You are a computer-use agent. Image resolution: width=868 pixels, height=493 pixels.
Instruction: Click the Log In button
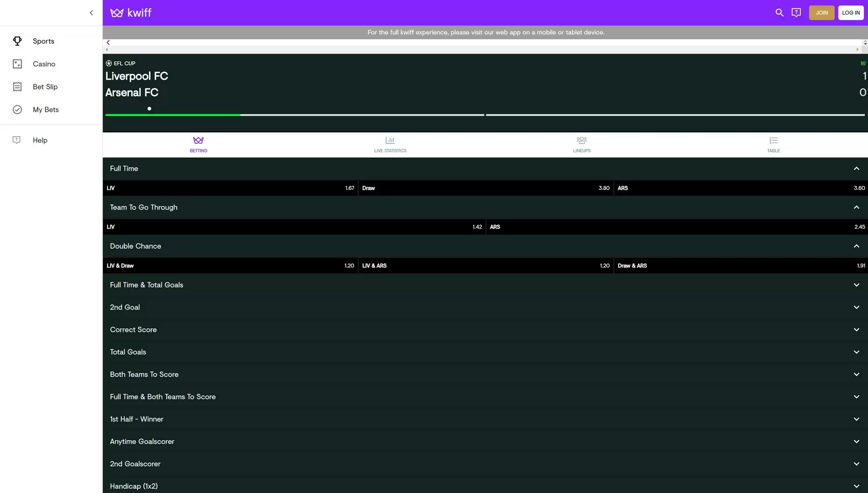[x=851, y=13]
